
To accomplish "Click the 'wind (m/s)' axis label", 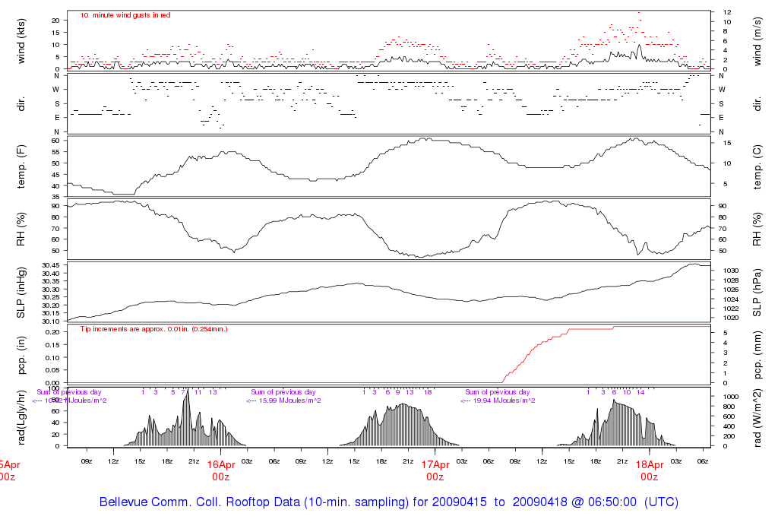I will (757, 41).
